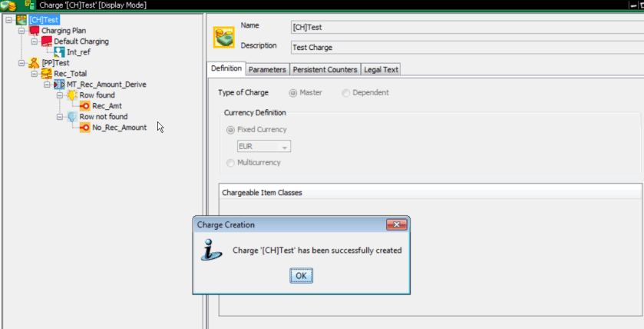Select the Row not found tree label

click(x=104, y=117)
